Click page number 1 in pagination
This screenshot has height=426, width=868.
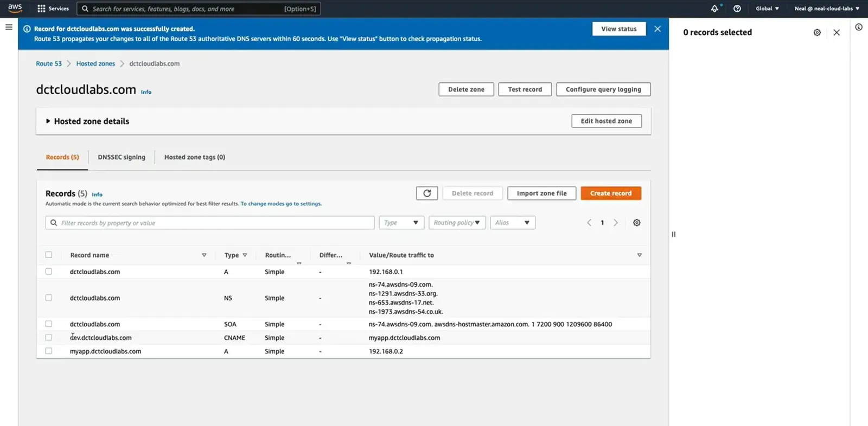click(602, 223)
